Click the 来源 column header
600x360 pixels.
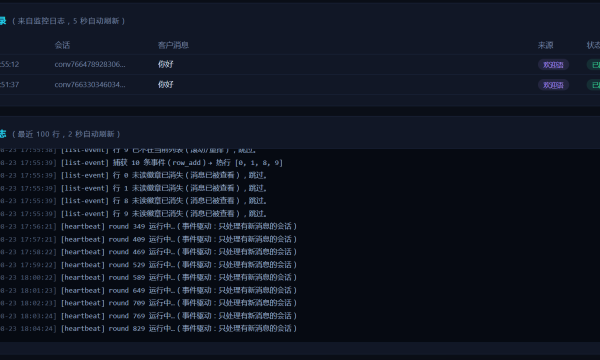pyautogui.click(x=545, y=45)
